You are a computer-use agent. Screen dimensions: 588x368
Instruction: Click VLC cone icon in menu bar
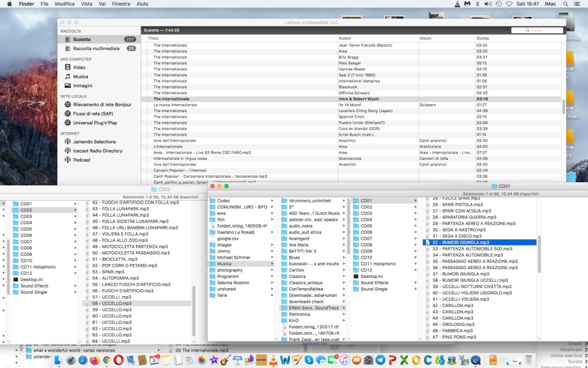pyautogui.click(x=457, y=4)
